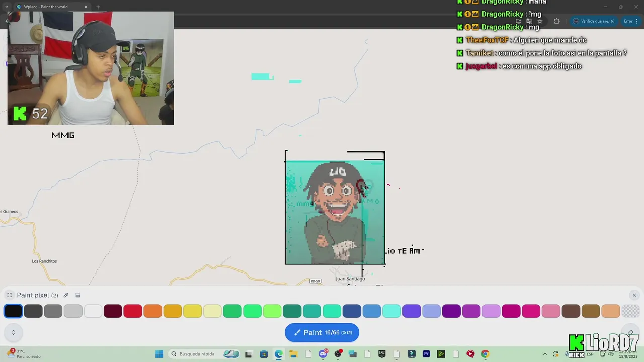Pick the gold color swatch
Viewport: 644px width, 362px height.
173,311
